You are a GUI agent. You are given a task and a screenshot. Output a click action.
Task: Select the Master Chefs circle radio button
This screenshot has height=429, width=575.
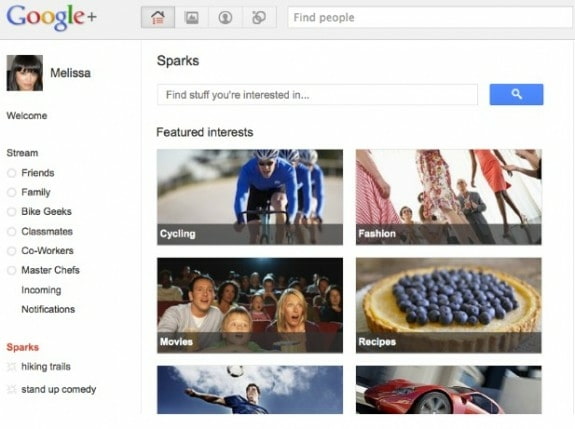[x=12, y=270]
